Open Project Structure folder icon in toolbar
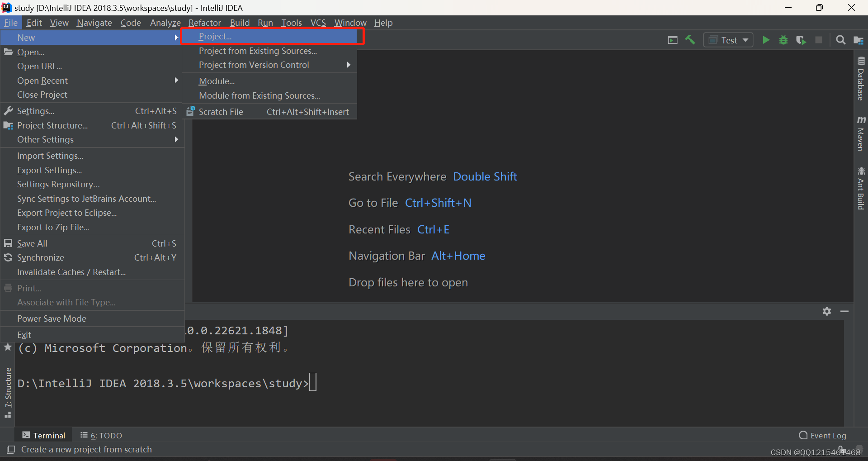Screen dimensions: 868x461 pyautogui.click(x=859, y=40)
